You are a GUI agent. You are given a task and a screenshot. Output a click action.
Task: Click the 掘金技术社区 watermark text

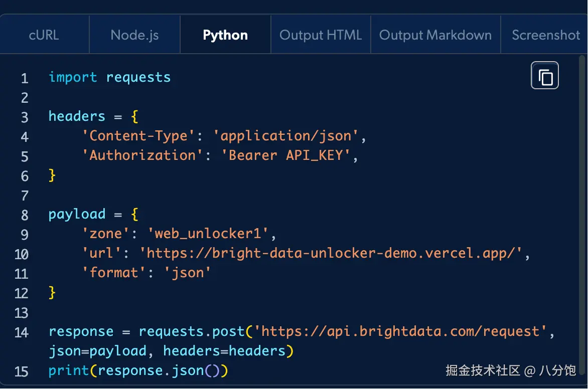pos(483,371)
